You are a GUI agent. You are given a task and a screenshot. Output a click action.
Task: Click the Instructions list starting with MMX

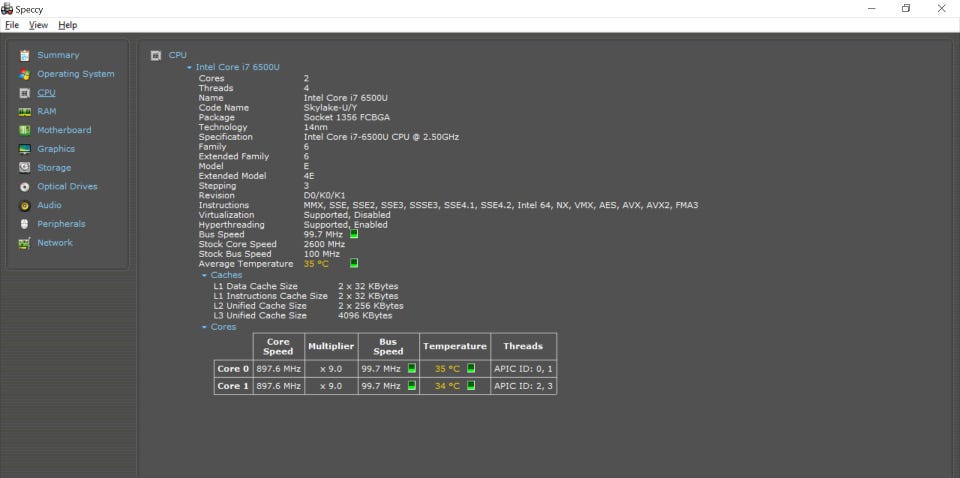pos(501,206)
